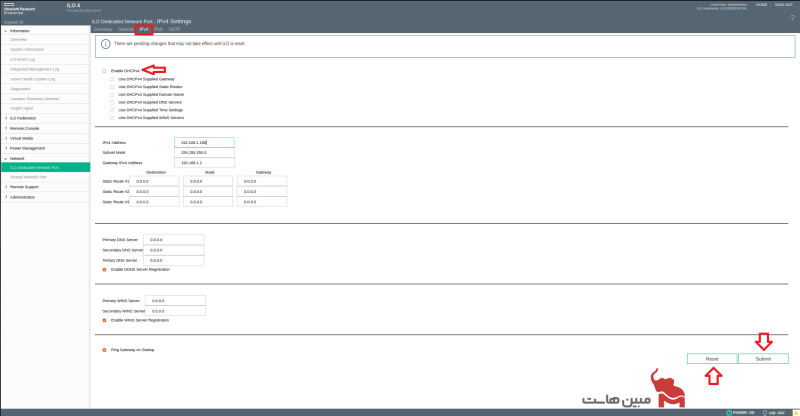Click Static Route #1 Destination field
Screen dimensions: 800x416
154,181
